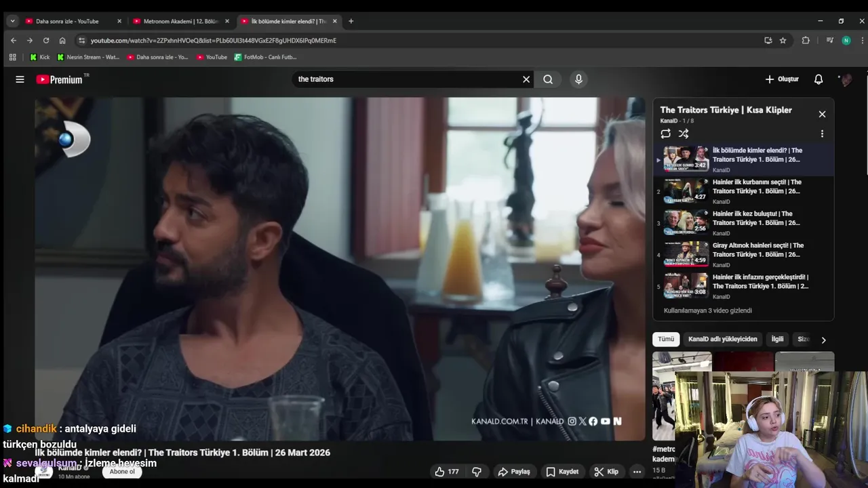Play Hainler ilk kez buluştu video

[x=744, y=224]
